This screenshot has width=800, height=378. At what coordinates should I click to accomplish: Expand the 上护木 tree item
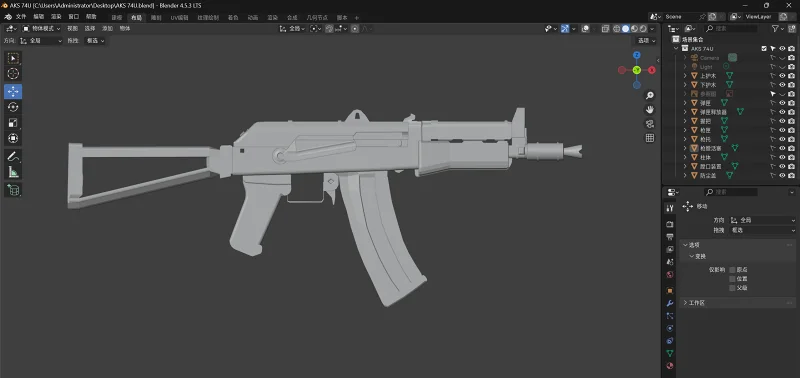click(685, 75)
